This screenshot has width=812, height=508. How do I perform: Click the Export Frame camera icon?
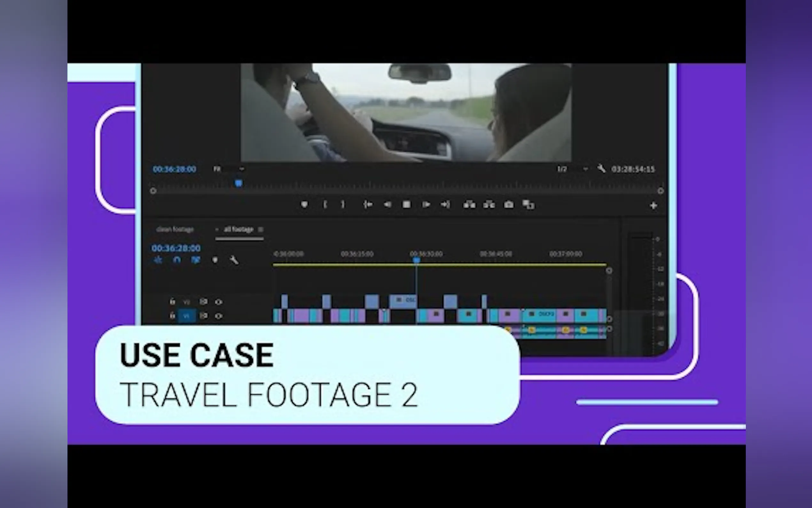point(509,204)
